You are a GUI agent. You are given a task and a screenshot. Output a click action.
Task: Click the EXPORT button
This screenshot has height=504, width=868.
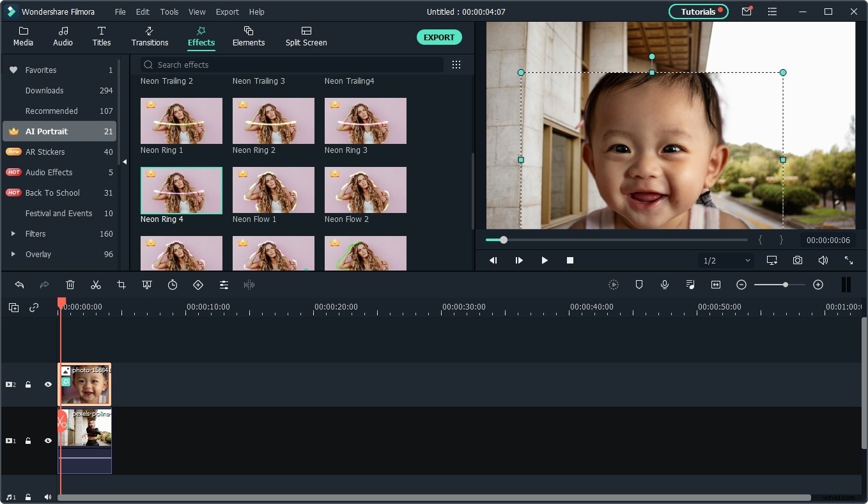[439, 37]
